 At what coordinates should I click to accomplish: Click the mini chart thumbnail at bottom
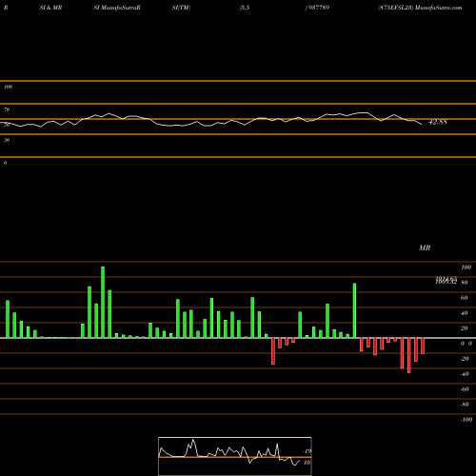(x=235, y=456)
